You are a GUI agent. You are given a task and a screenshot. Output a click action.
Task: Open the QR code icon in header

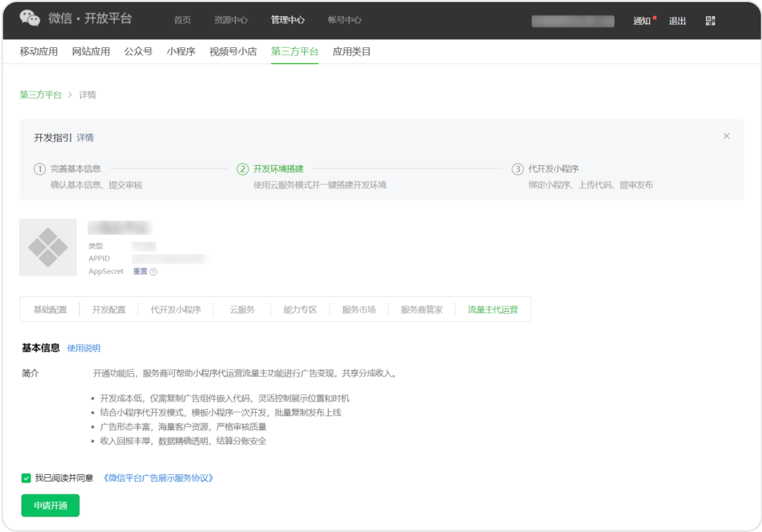710,20
